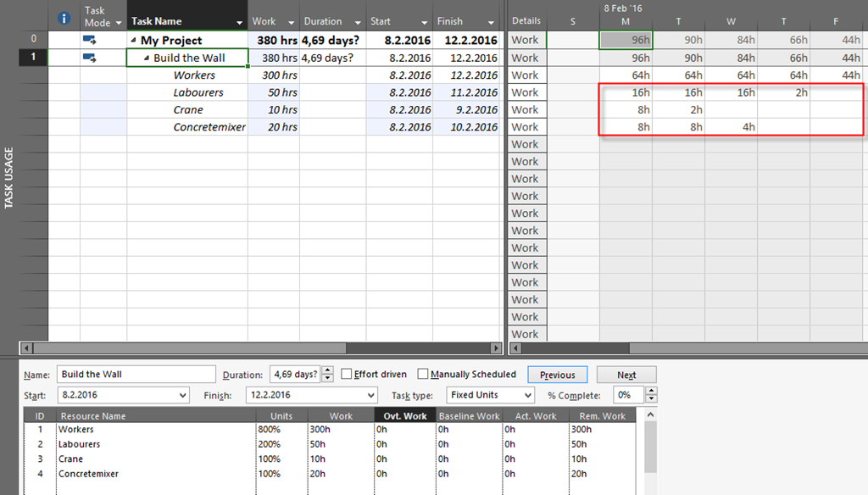Click left scroll arrow of the timephased grid

coord(514,348)
